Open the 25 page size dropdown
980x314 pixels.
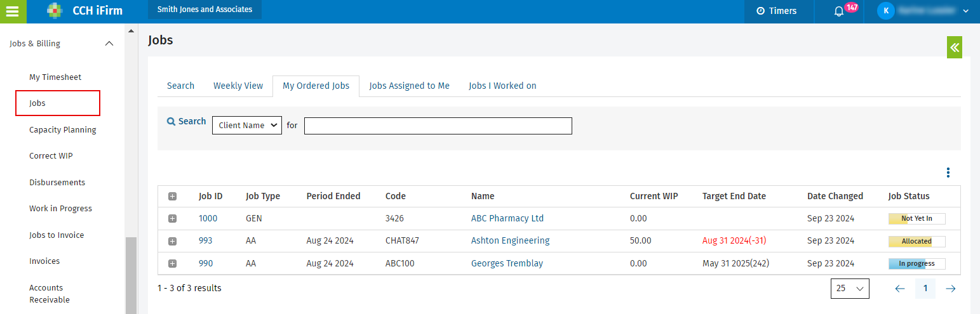[x=850, y=288]
